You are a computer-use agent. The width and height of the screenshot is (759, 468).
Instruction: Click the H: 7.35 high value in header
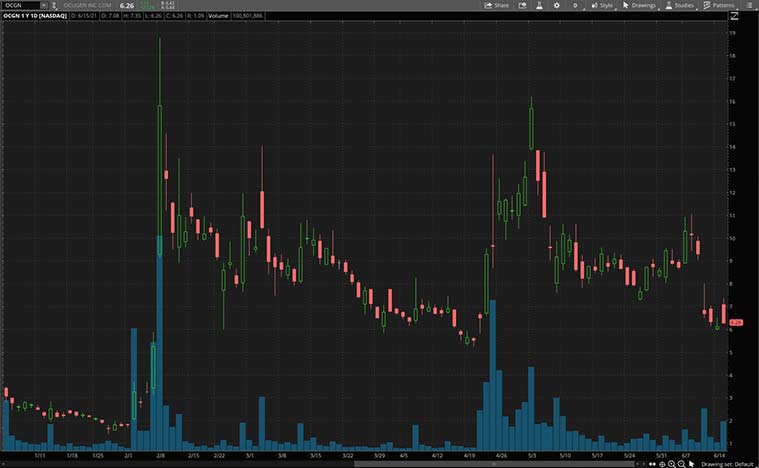pos(132,16)
